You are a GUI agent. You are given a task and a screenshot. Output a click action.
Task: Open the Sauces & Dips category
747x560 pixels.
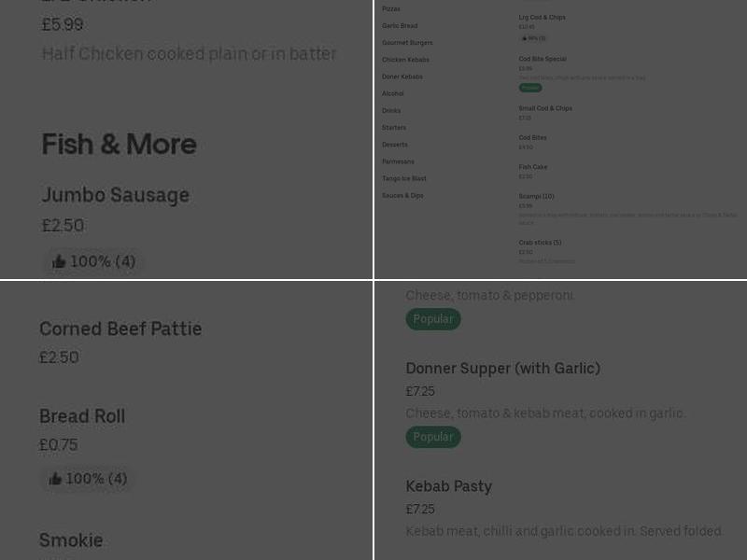[402, 195]
